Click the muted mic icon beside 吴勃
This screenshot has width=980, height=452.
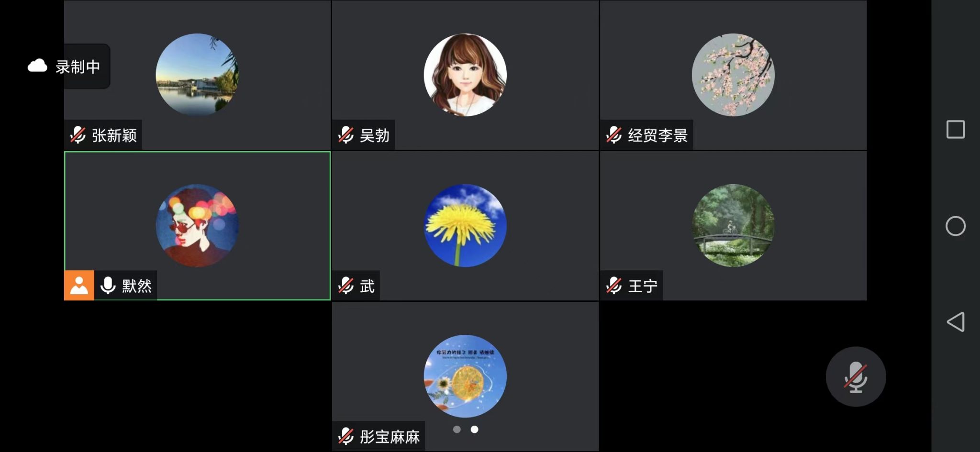point(346,135)
